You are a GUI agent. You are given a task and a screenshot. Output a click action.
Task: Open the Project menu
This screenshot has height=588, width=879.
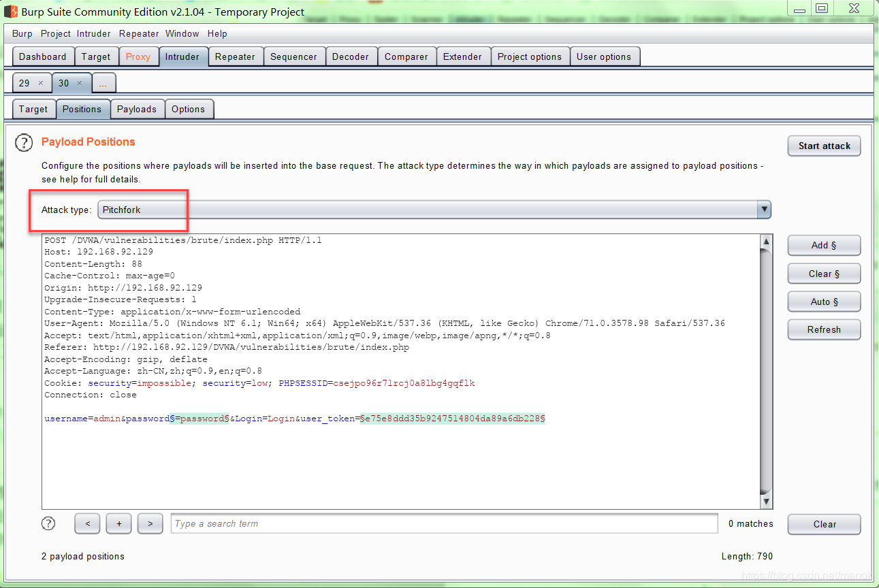coord(56,33)
